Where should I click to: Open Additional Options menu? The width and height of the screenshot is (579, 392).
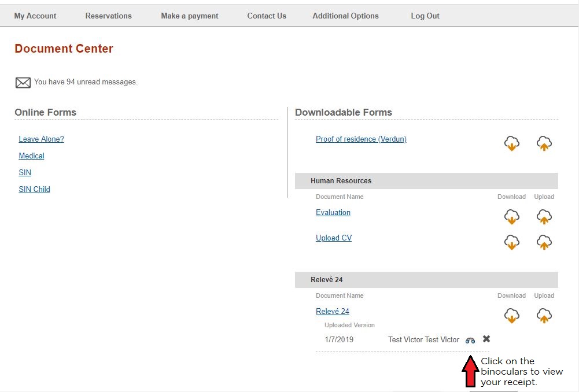coord(346,16)
